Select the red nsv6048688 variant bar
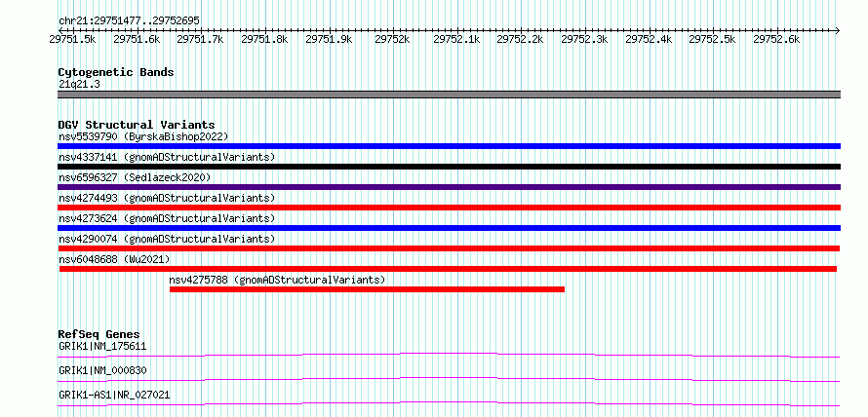 click(448, 269)
